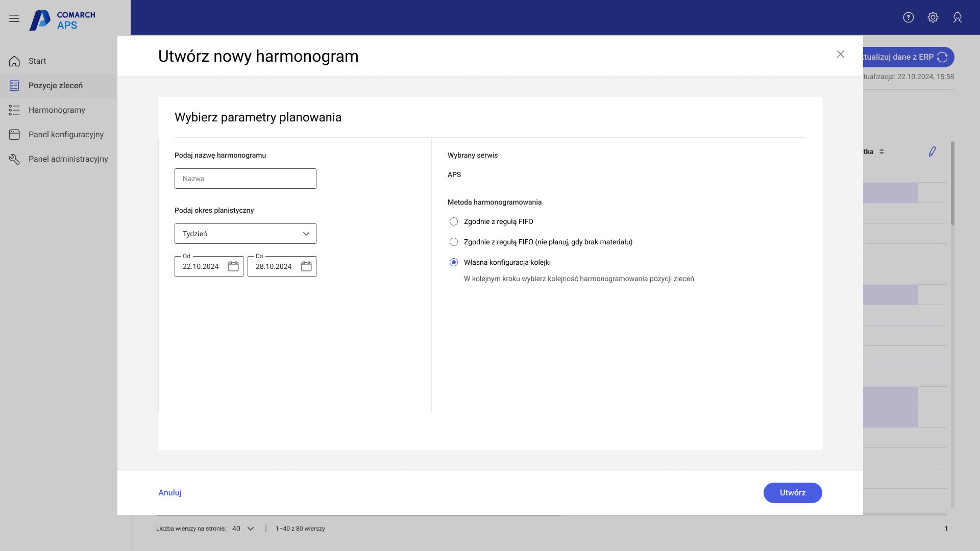Screen dimensions: 980x551
Task: Open calendar picker for Od date
Action: [x=233, y=266]
